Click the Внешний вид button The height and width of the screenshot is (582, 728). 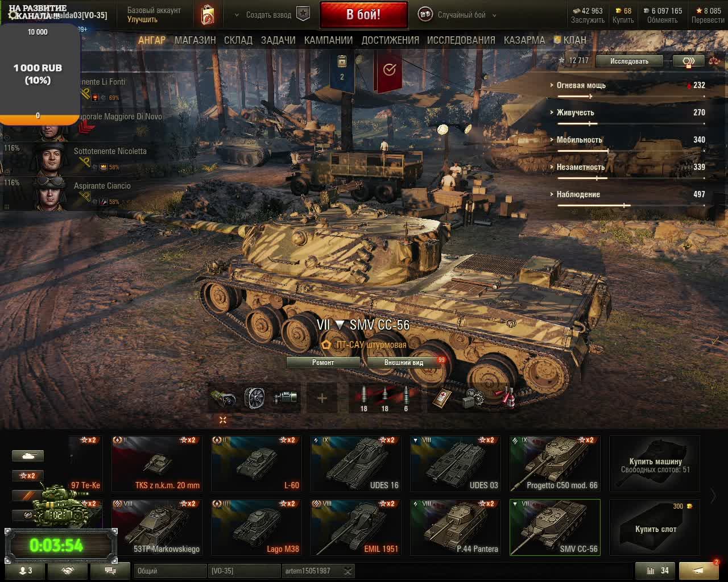pyautogui.click(x=403, y=362)
